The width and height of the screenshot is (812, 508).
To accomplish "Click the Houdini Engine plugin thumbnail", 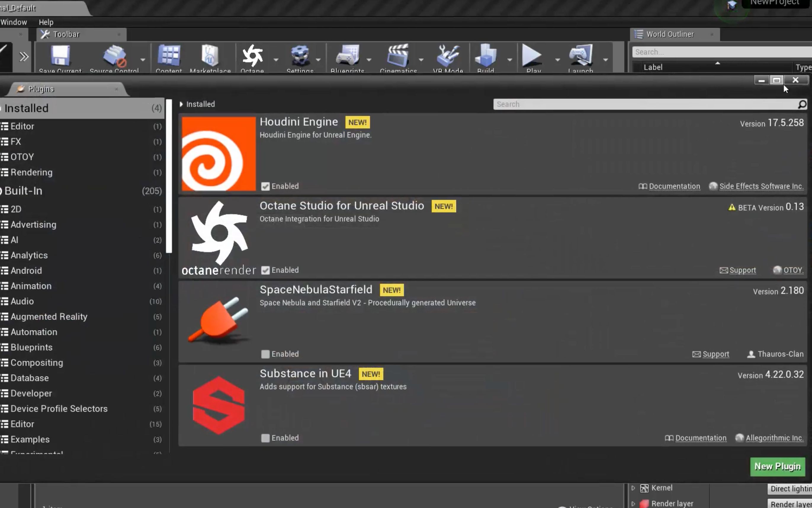I will pos(219,154).
